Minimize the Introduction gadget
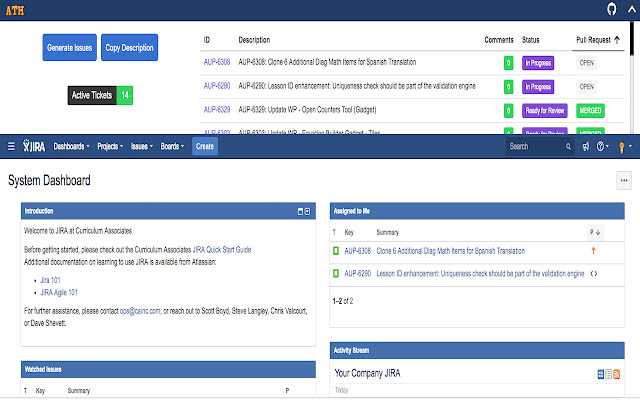 (300, 211)
